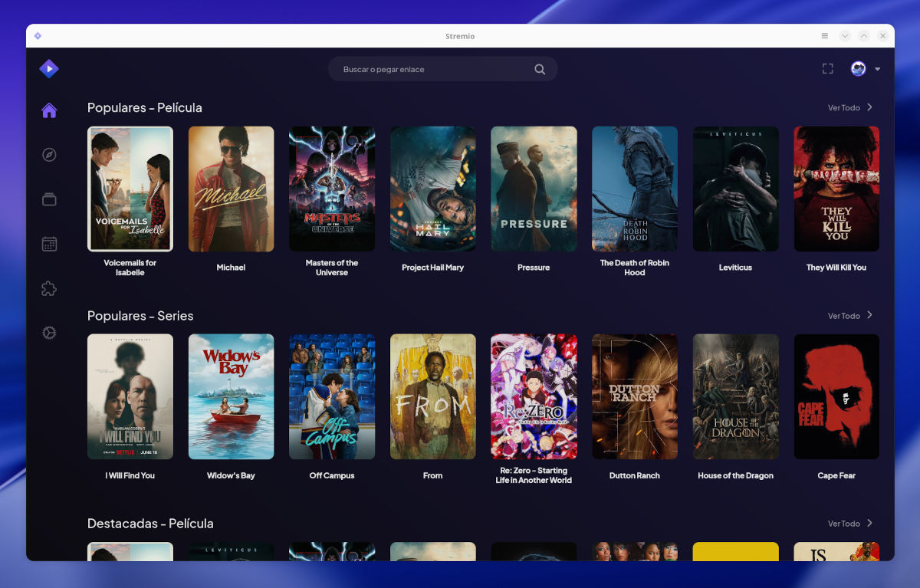Open the Michael movie poster
920x588 pixels.
(x=231, y=189)
